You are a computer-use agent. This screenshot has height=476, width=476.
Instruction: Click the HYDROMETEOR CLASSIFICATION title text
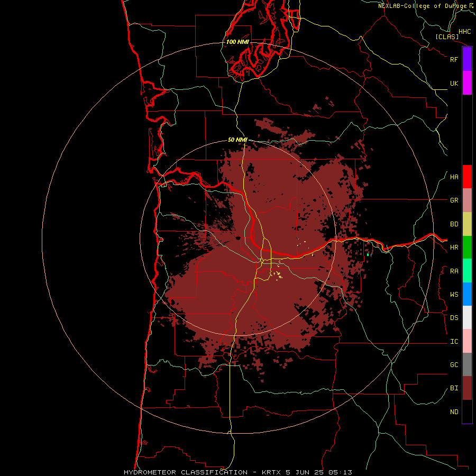pyautogui.click(x=186, y=472)
